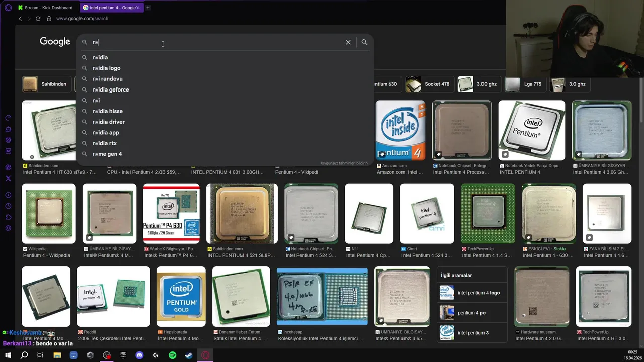Go back in browser history
644x362 pixels.
[x=20, y=19]
